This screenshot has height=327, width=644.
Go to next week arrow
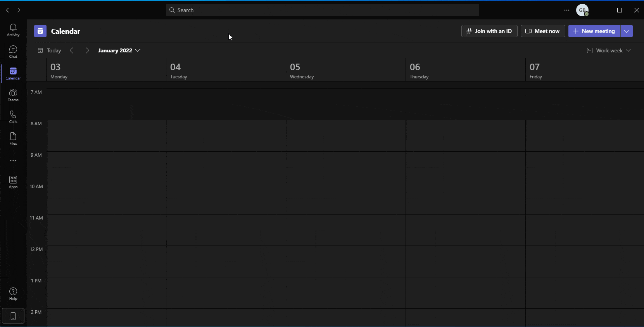click(x=87, y=50)
